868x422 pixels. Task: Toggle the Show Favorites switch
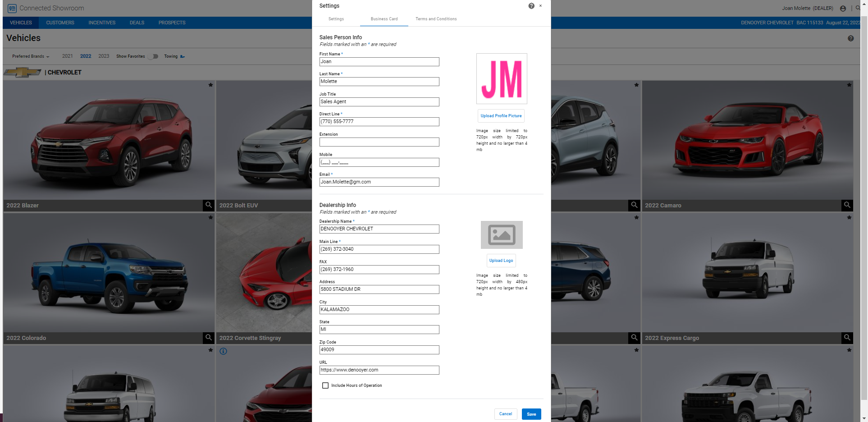(x=153, y=56)
